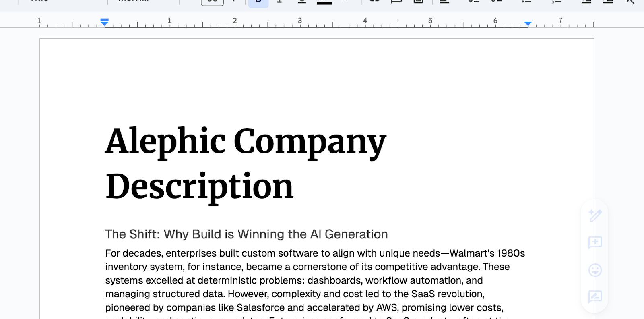Select the first-line indent bar on ruler
644x319 pixels.
tap(105, 19)
